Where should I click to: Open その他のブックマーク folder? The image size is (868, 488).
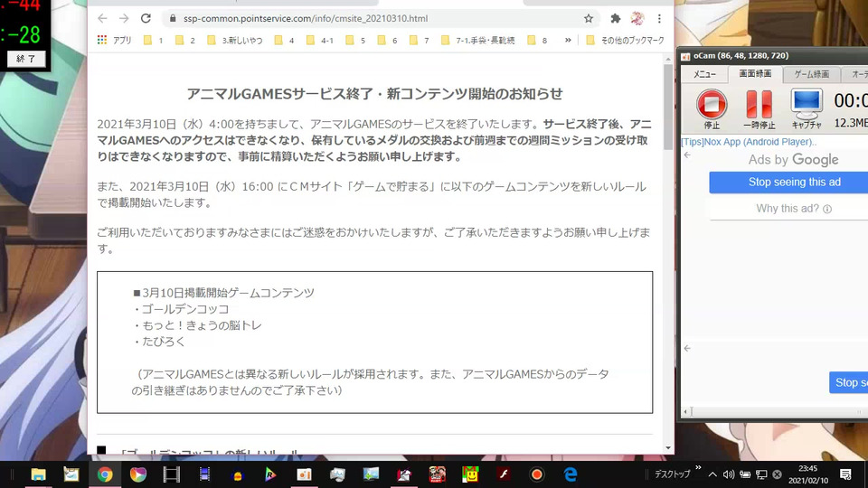click(x=625, y=40)
